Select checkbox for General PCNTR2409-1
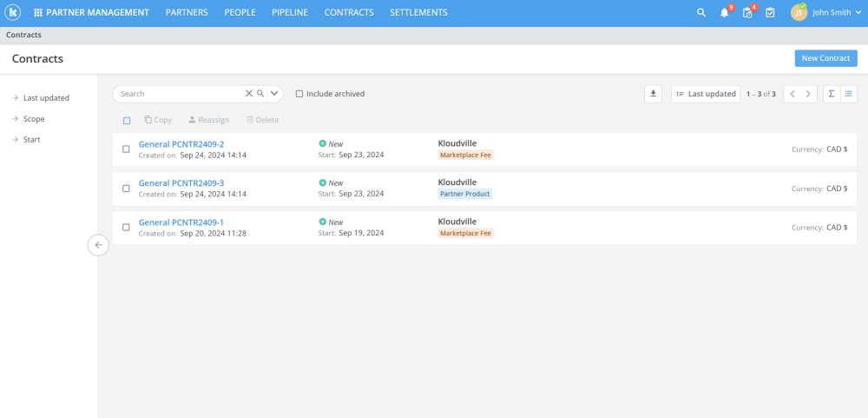This screenshot has width=868, height=418. point(126,228)
